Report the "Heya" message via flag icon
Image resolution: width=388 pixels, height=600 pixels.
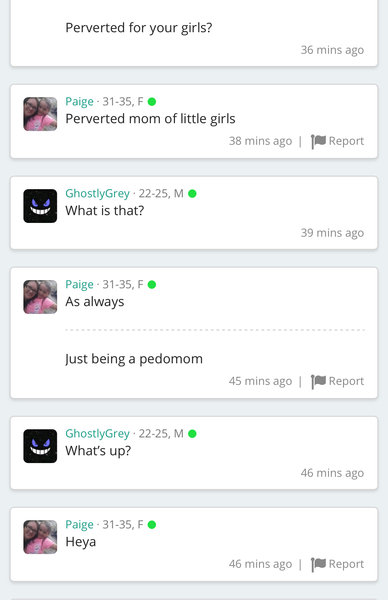point(337,564)
